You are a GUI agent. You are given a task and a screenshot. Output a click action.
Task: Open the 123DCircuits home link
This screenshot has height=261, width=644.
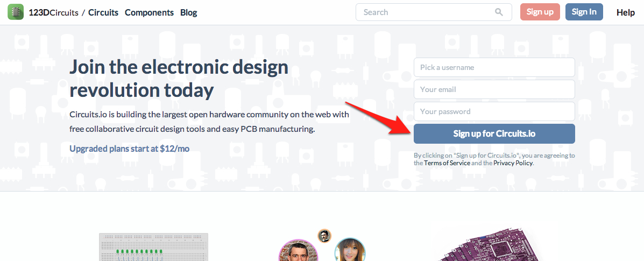click(53, 12)
